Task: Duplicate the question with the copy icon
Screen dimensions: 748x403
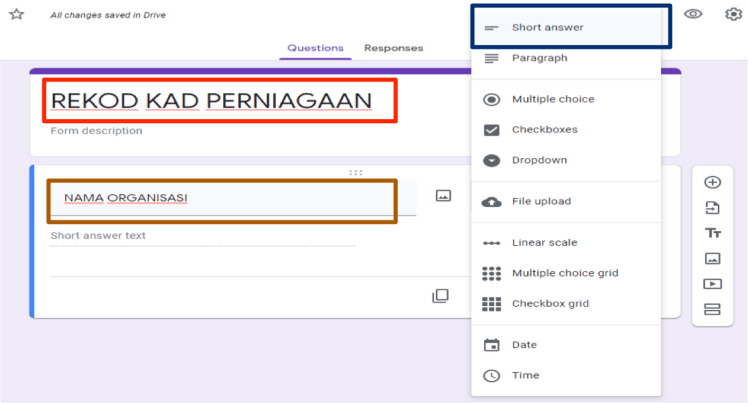Action: (x=440, y=296)
